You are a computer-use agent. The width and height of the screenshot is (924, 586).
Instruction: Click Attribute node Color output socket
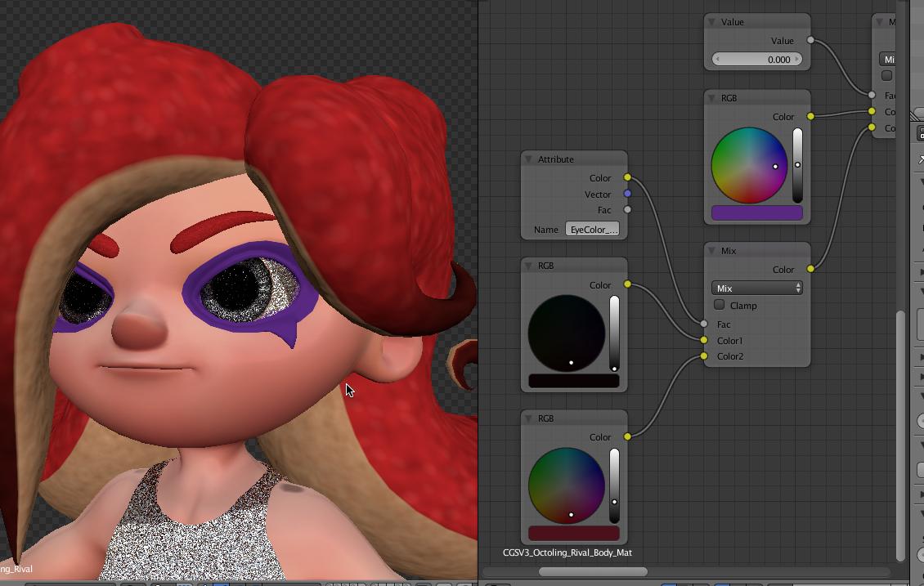point(628,177)
